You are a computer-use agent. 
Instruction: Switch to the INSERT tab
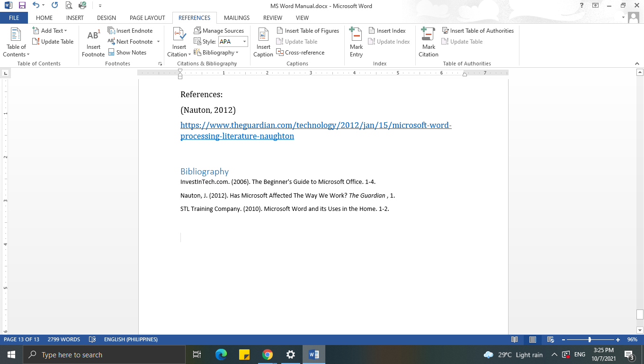(75, 18)
